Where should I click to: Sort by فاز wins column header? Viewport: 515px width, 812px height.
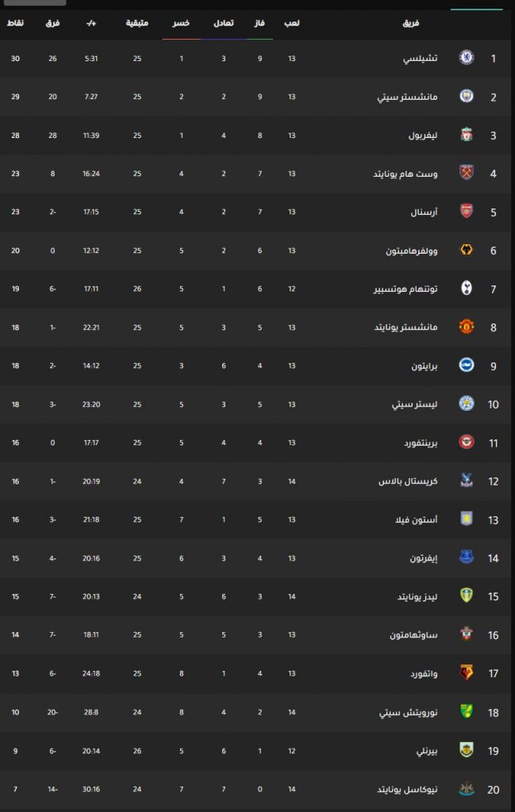[259, 23]
